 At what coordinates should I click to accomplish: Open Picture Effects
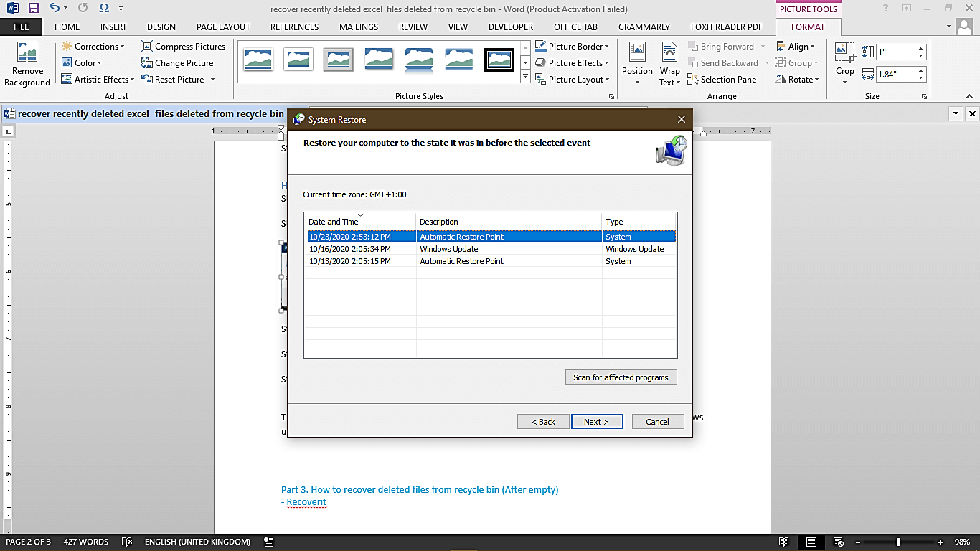click(x=572, y=62)
